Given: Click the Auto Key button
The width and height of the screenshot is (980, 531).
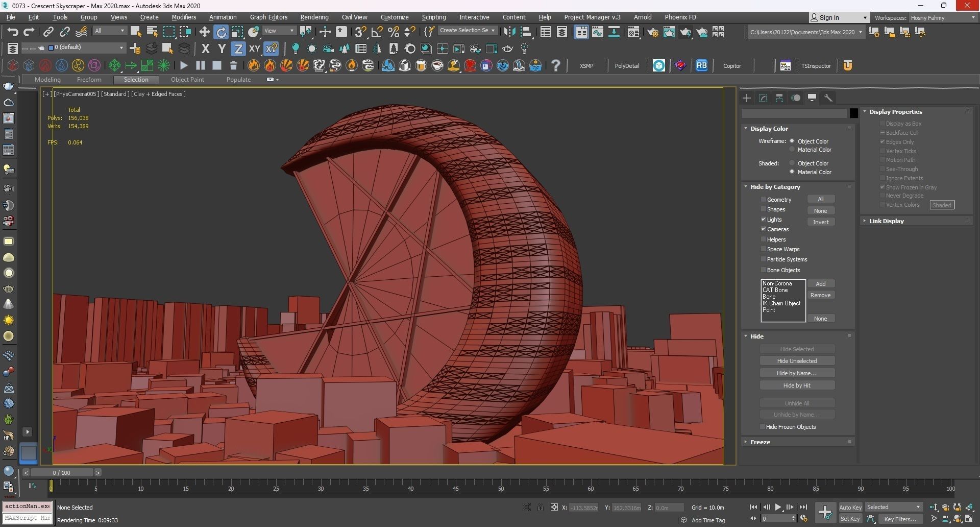Looking at the screenshot, I should click(x=850, y=507).
